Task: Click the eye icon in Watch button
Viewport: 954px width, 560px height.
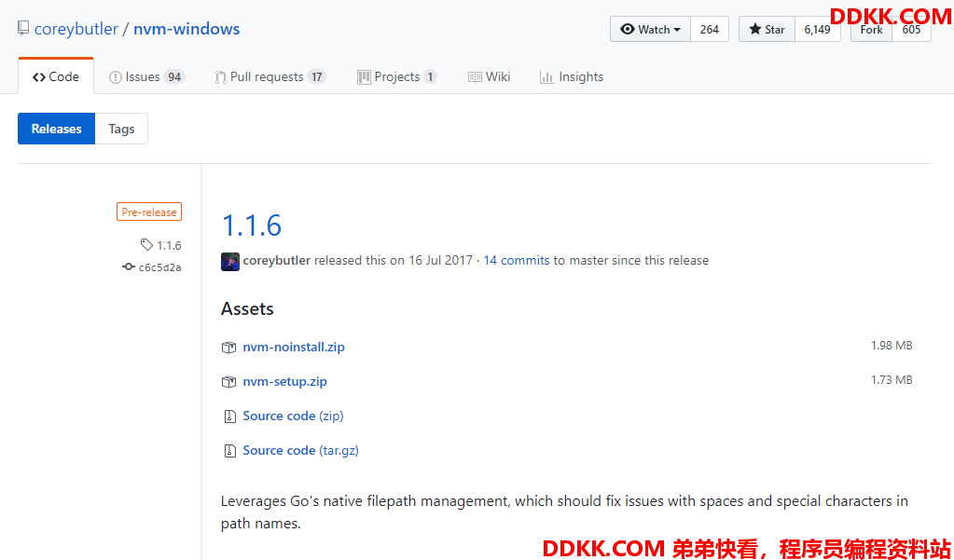Action: [x=628, y=29]
